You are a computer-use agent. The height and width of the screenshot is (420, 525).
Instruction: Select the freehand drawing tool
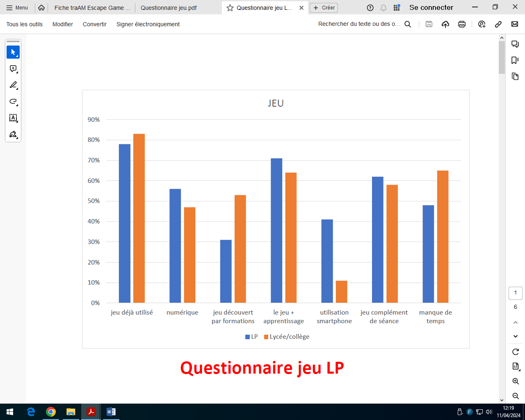tap(13, 102)
